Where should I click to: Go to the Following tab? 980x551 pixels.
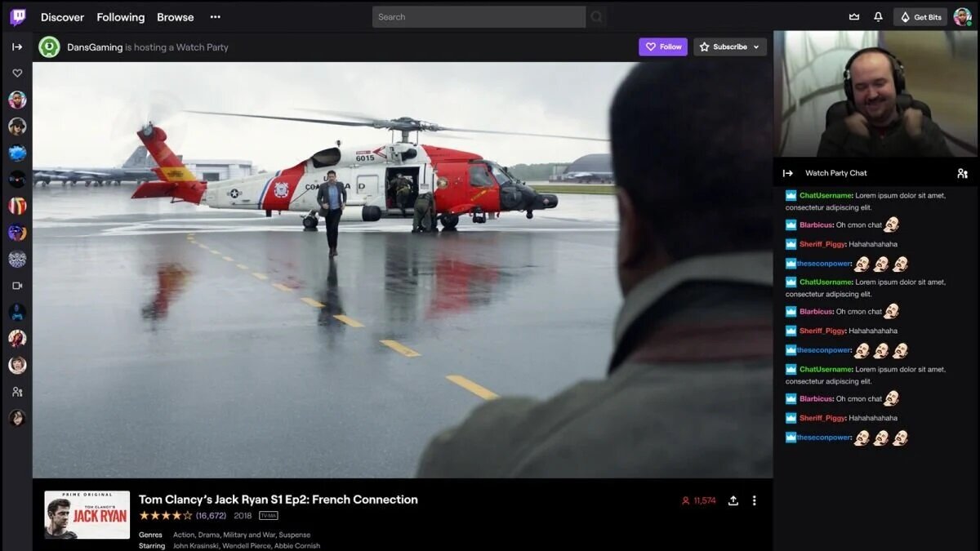(120, 17)
